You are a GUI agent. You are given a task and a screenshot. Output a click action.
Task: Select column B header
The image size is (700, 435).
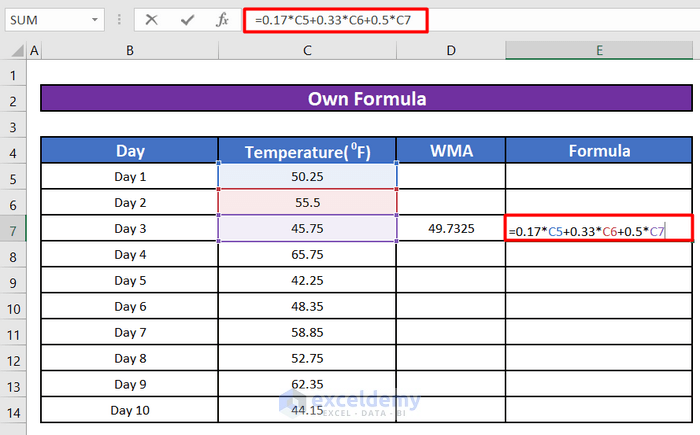pos(130,50)
